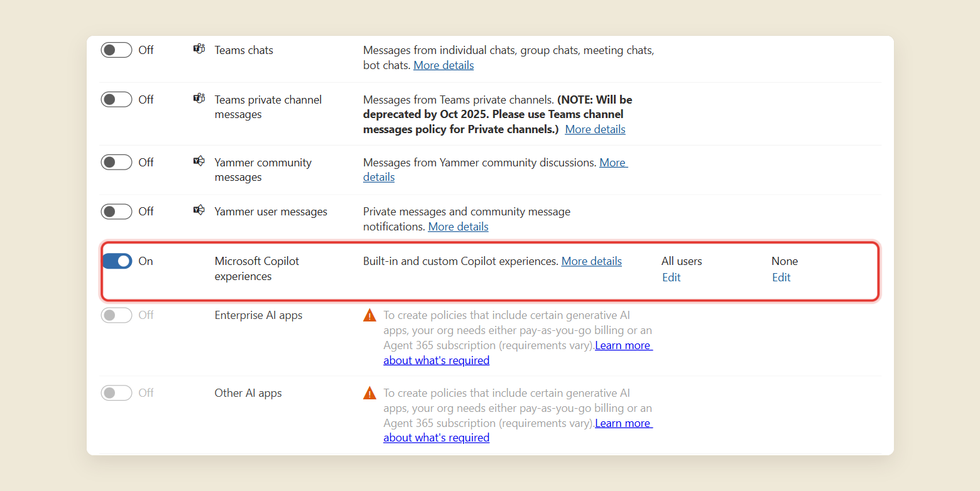Click the Yammer icon beside Yammer user messages
980x491 pixels.
point(199,210)
